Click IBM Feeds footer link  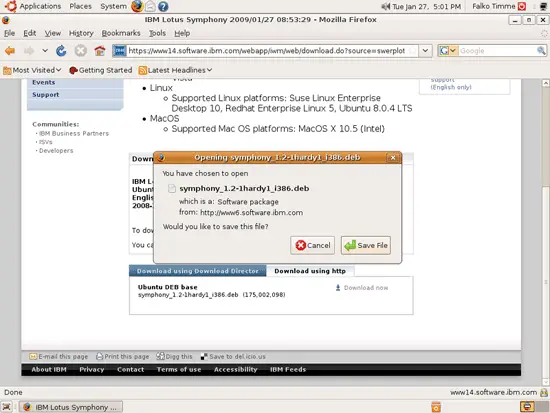click(x=288, y=369)
